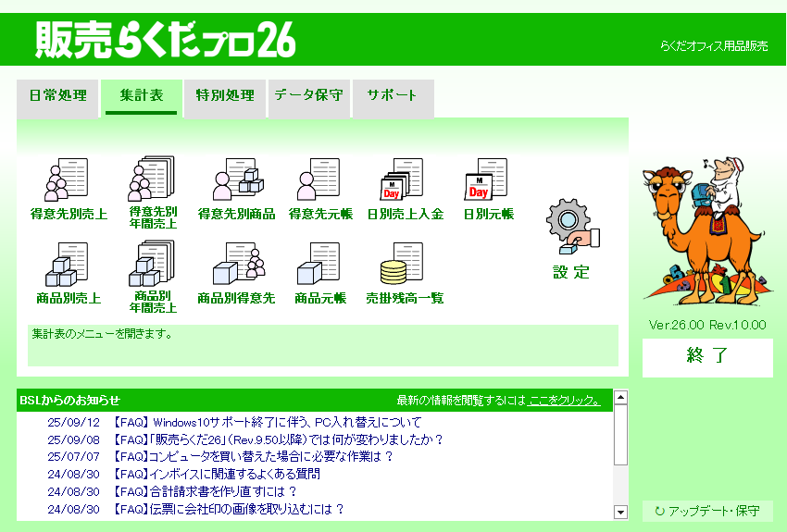
Task: Select the データ保守 tab
Action: [x=308, y=95]
